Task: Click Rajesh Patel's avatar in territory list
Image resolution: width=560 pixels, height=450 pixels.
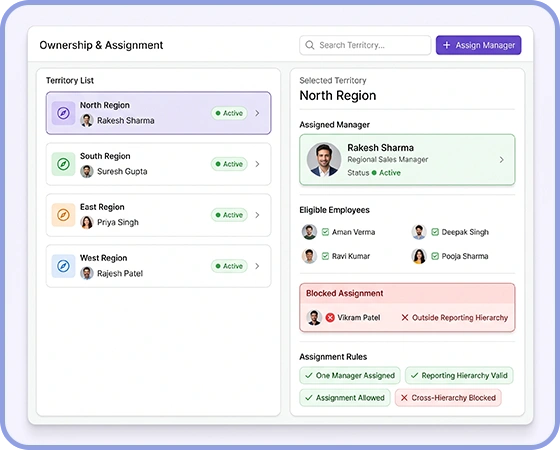Action: click(x=87, y=274)
